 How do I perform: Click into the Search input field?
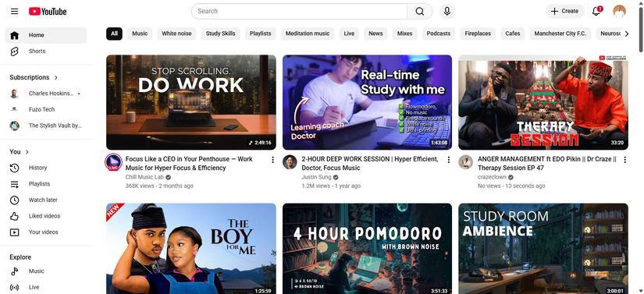[300, 12]
